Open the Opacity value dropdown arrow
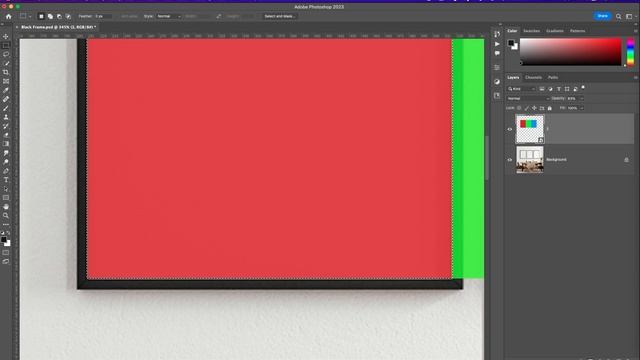Image resolution: width=640 pixels, height=360 pixels. pos(582,98)
